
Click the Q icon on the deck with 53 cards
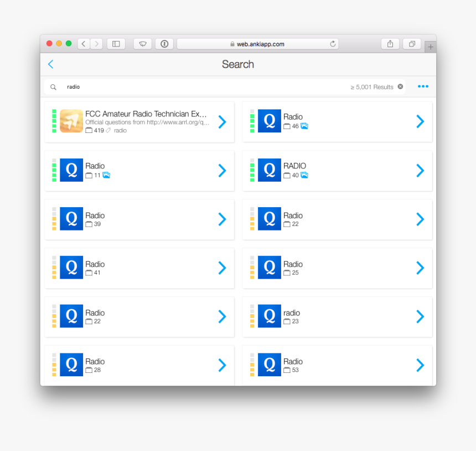[x=269, y=365]
